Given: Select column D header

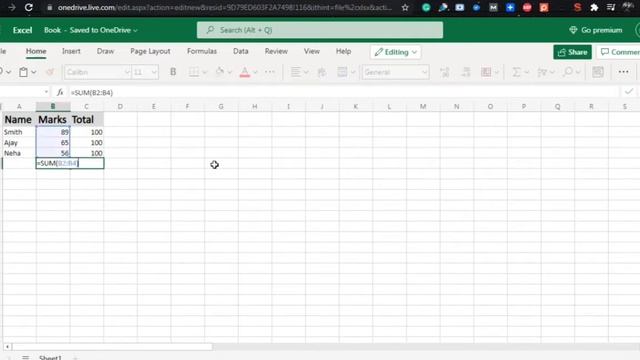Looking at the screenshot, I should [120, 107].
